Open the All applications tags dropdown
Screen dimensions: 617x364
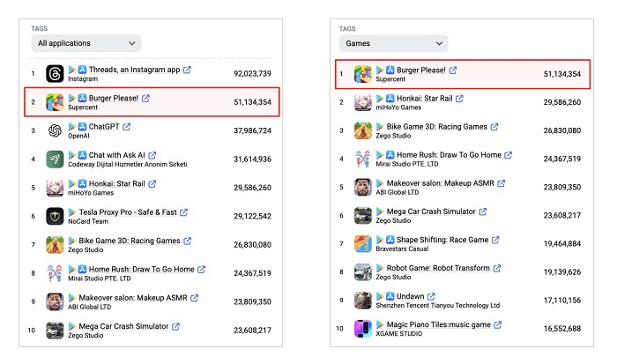pos(85,43)
